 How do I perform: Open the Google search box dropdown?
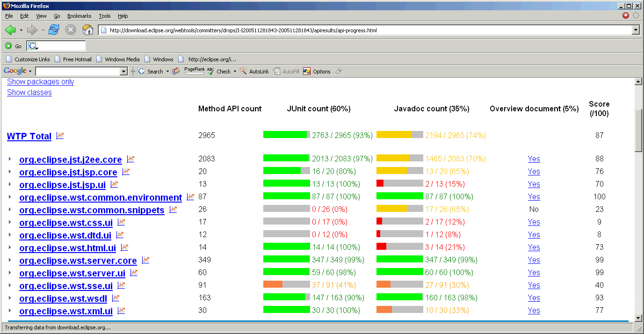123,72
